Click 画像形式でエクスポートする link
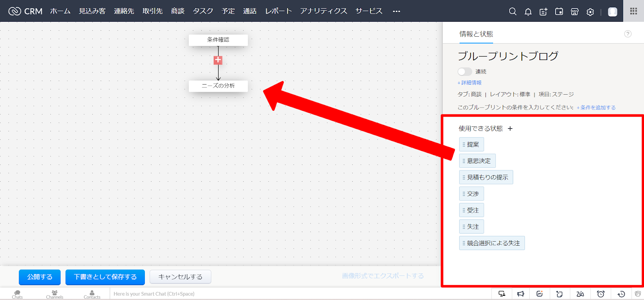 [383, 276]
